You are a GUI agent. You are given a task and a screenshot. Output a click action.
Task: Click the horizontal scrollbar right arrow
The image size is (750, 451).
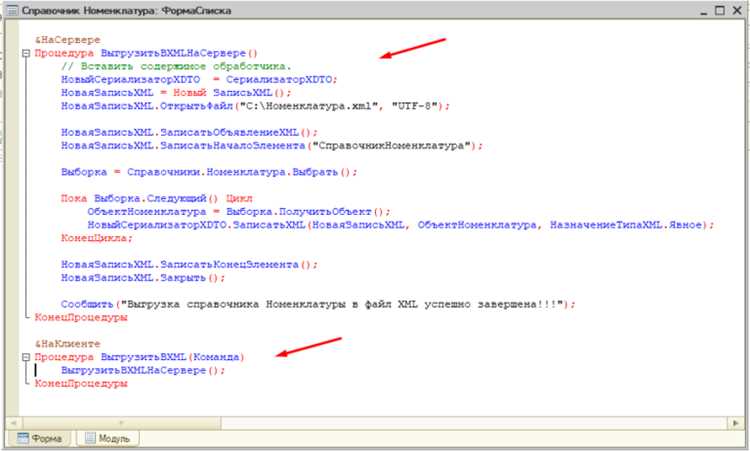[x=736, y=423]
